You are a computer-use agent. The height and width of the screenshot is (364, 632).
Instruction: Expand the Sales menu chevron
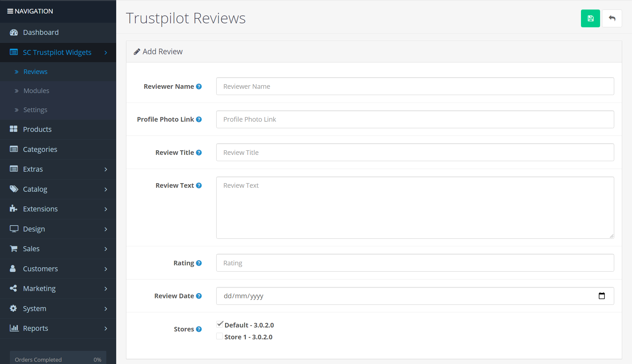coord(106,249)
